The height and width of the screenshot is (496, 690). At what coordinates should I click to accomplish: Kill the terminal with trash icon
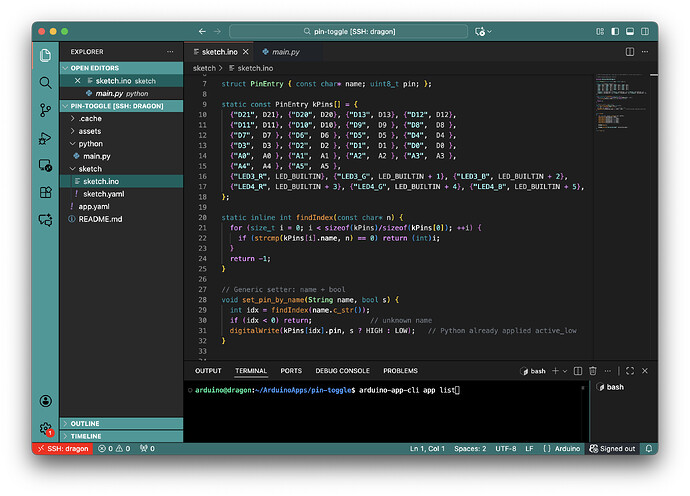pyautogui.click(x=593, y=371)
